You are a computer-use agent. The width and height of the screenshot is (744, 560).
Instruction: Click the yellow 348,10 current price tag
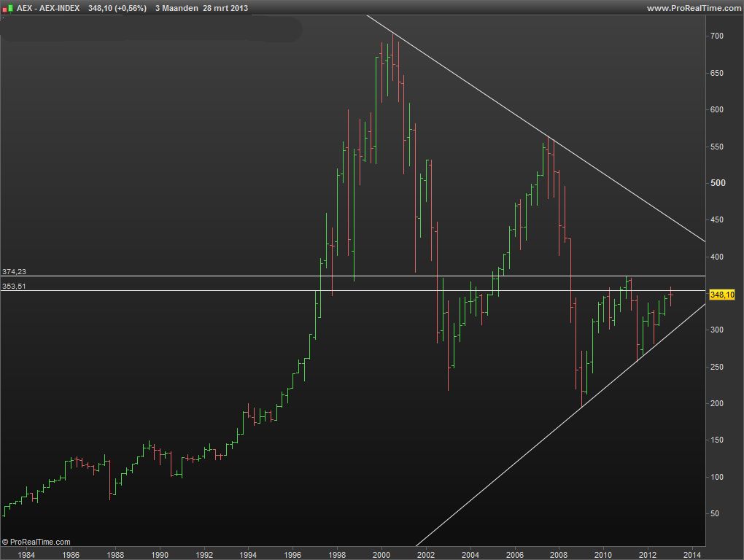pyautogui.click(x=721, y=295)
